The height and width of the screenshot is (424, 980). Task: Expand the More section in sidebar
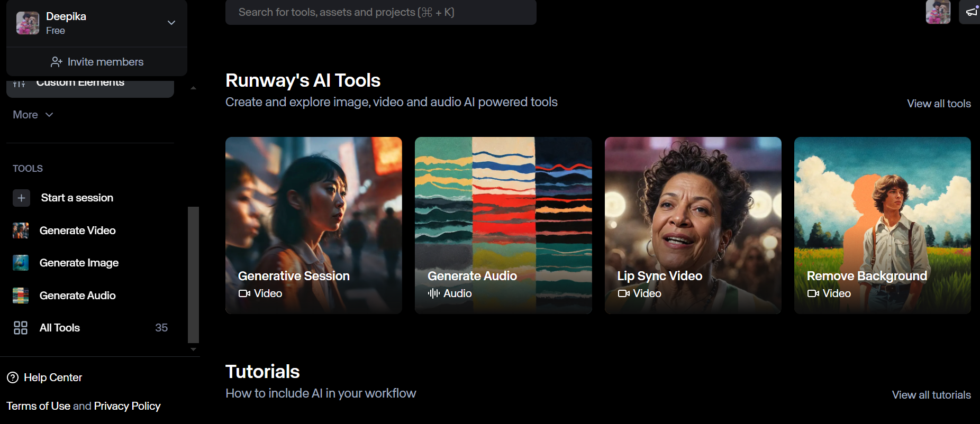(33, 115)
